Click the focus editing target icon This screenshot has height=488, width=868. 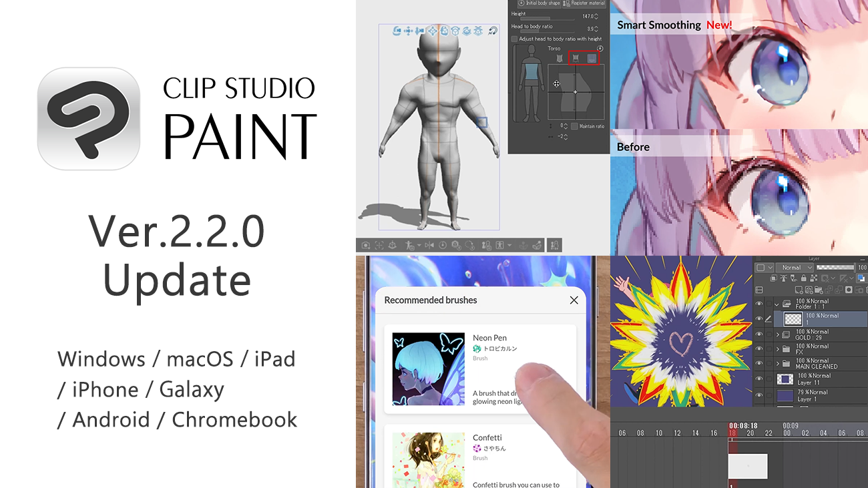pos(379,245)
